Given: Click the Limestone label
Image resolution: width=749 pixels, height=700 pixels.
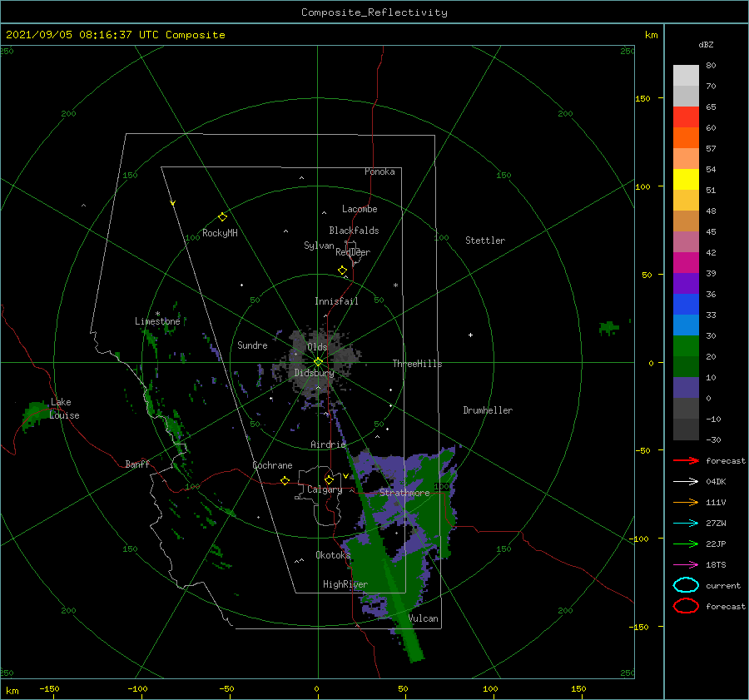Looking at the screenshot, I should coord(157,321).
